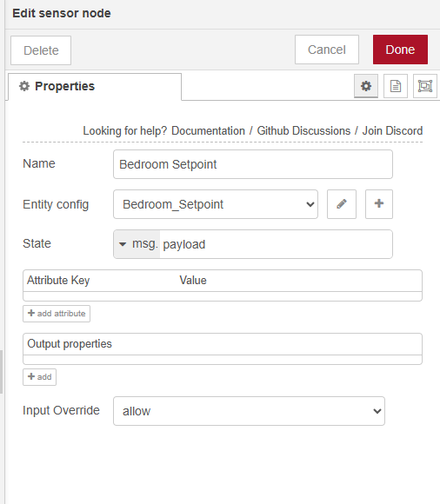
Task: Click the Done button
Action: click(x=400, y=50)
